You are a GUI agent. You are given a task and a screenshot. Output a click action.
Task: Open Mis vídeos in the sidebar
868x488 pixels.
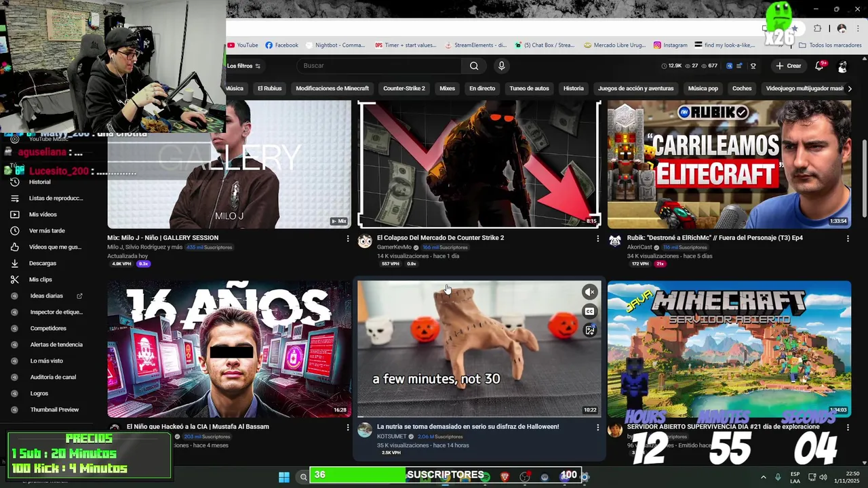tap(43, 214)
